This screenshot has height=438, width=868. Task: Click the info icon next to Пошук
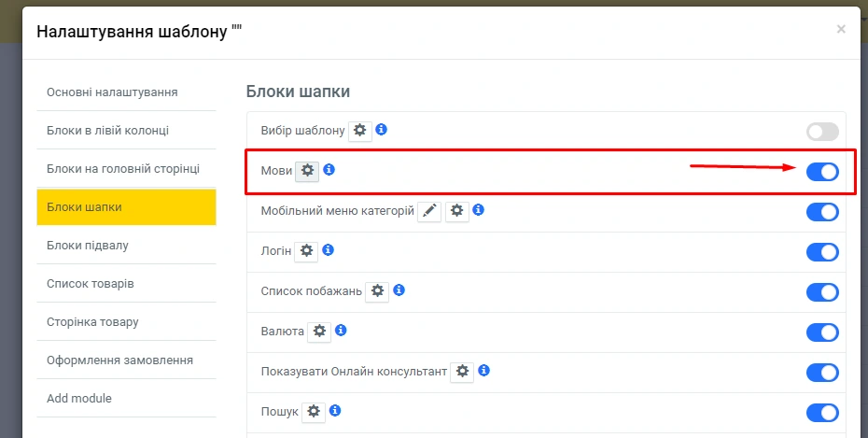(x=335, y=411)
